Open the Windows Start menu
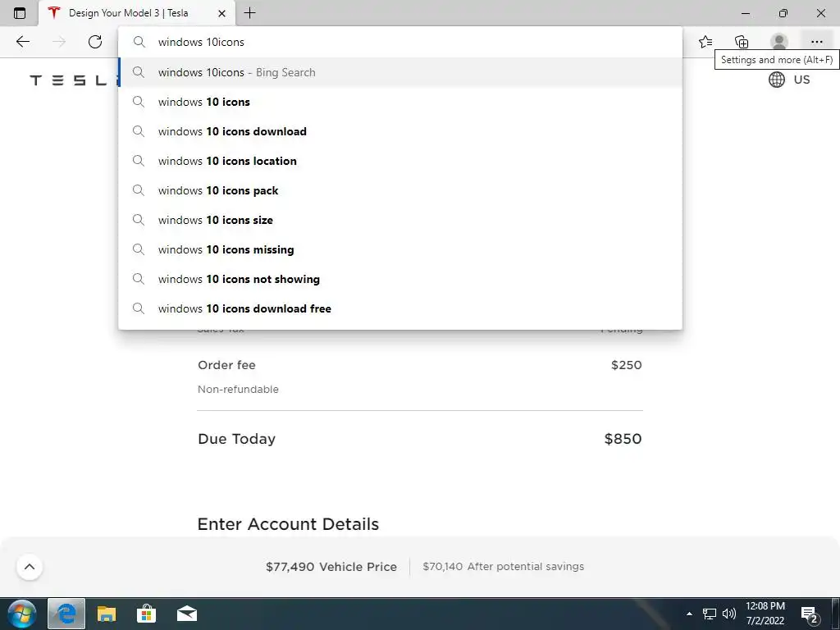Screen dimensions: 840x630 pyautogui.click(x=21, y=614)
